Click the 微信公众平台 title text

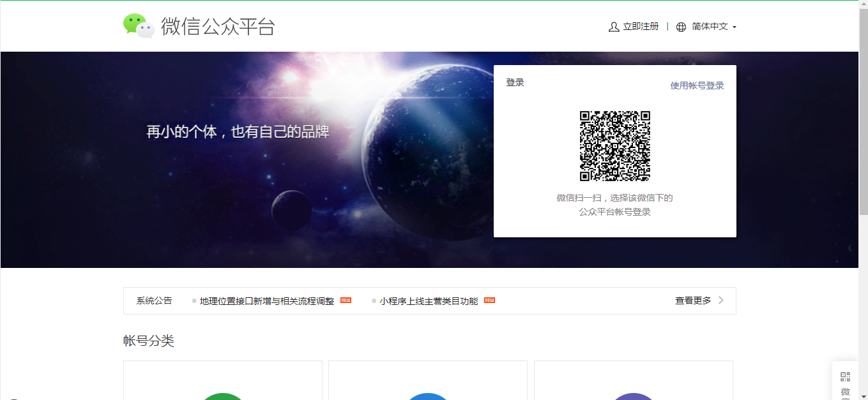[x=218, y=27]
